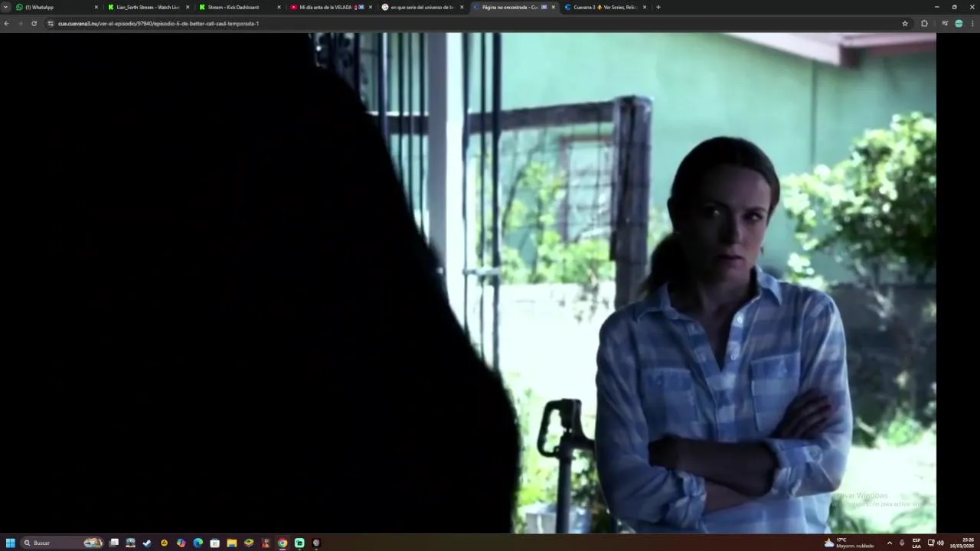View site information icon in address bar
The image size is (980, 551).
[x=51, y=24]
